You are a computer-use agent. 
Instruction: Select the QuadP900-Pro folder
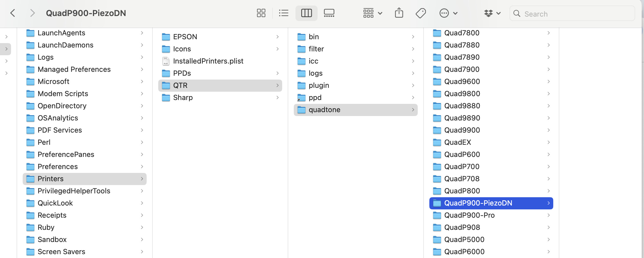469,215
